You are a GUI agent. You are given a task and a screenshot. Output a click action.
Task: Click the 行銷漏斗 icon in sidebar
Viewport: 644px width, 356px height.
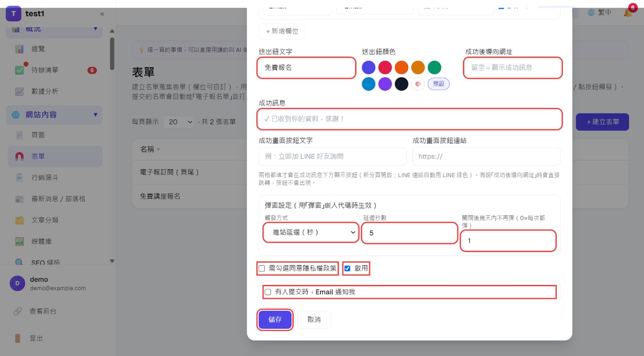(19, 178)
